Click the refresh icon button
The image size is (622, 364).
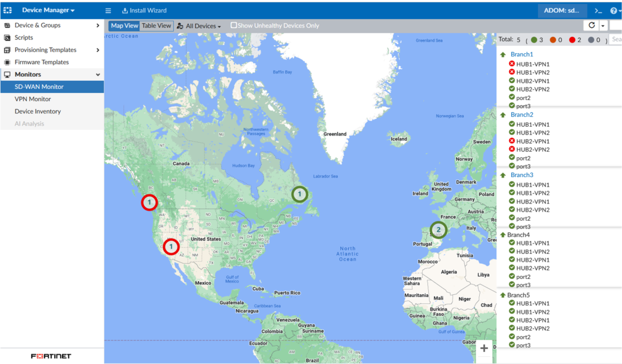(x=592, y=25)
